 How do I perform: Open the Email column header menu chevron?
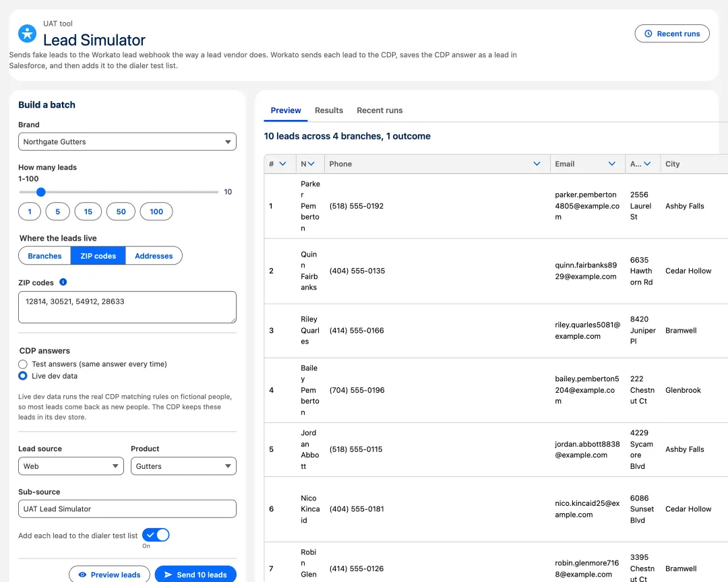(612, 164)
